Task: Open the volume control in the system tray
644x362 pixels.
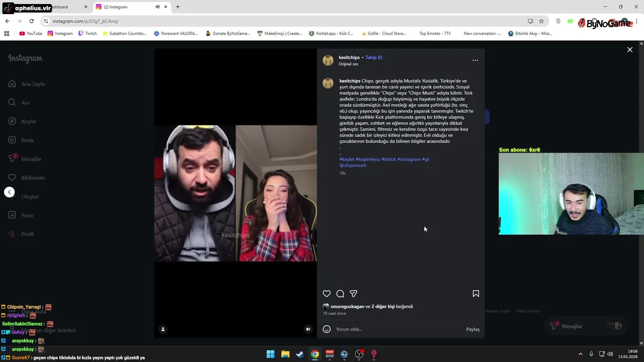Action: coord(610,354)
